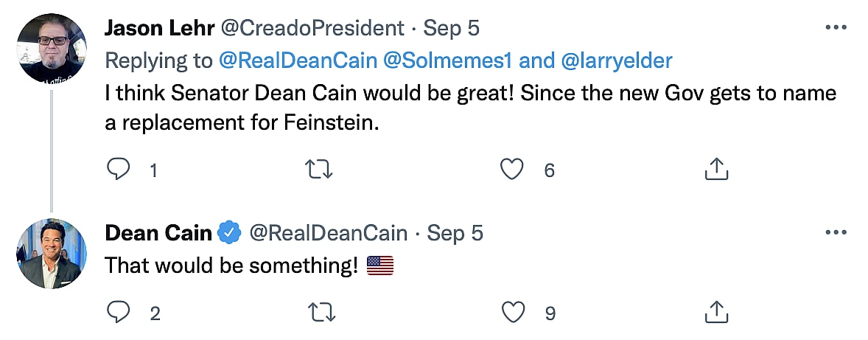868x340 pixels.
Task: Click the @larryelder mention link
Action: (x=617, y=61)
